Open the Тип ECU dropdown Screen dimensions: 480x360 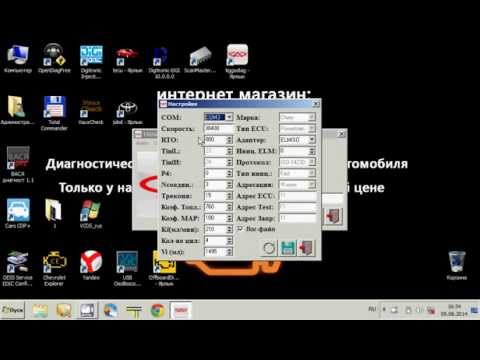311,129
